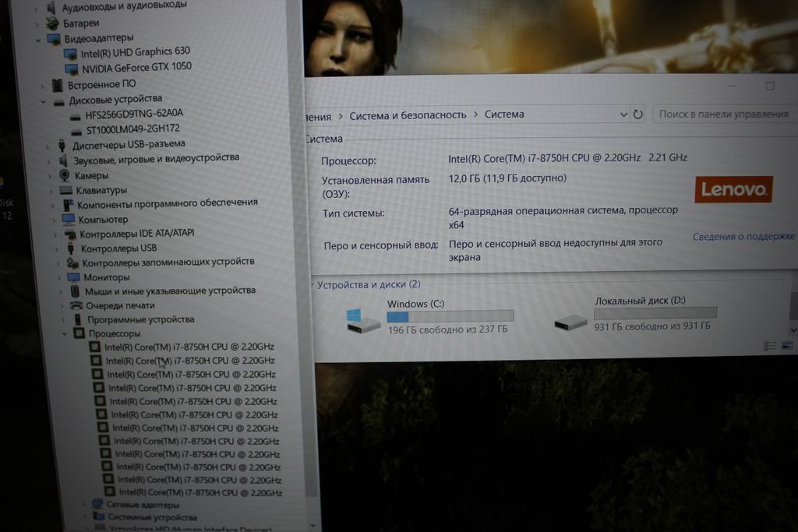Click the Камеры webcam icon
Screen dimensions: 798x532
(x=65, y=176)
